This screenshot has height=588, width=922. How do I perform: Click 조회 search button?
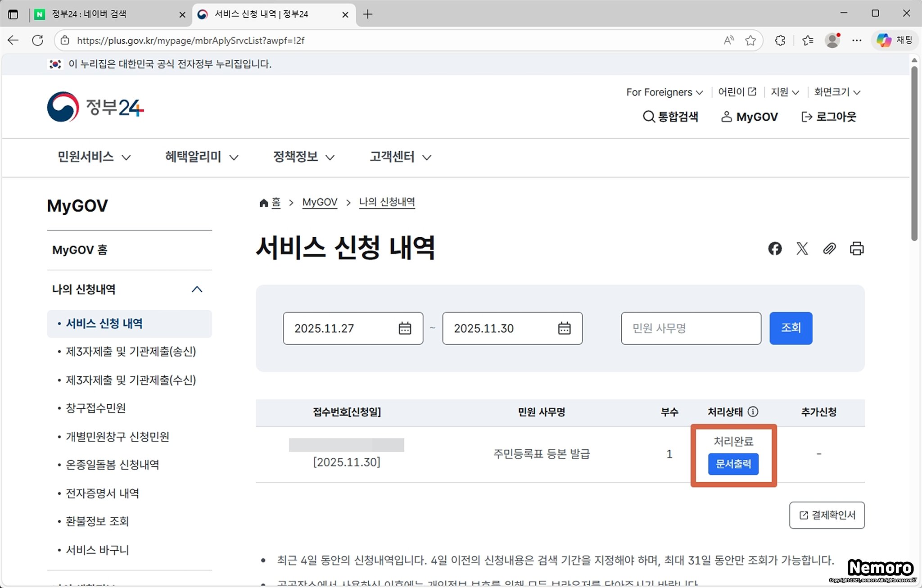coord(791,328)
